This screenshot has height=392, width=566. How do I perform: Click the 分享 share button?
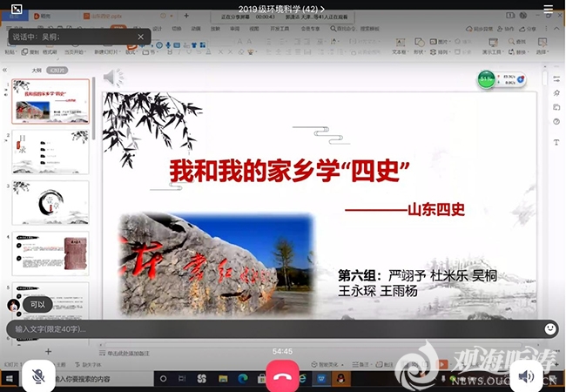[x=528, y=29]
